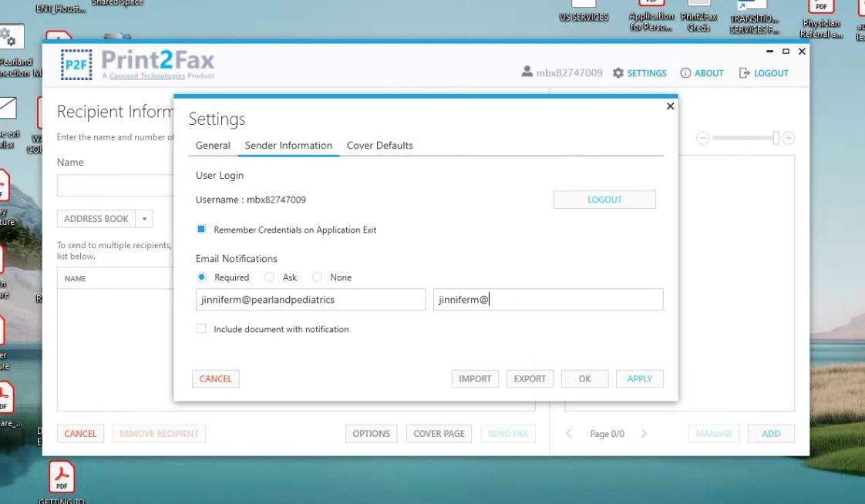The height and width of the screenshot is (504, 865).
Task: Click the second email field containing jinniferm@
Action: point(548,300)
